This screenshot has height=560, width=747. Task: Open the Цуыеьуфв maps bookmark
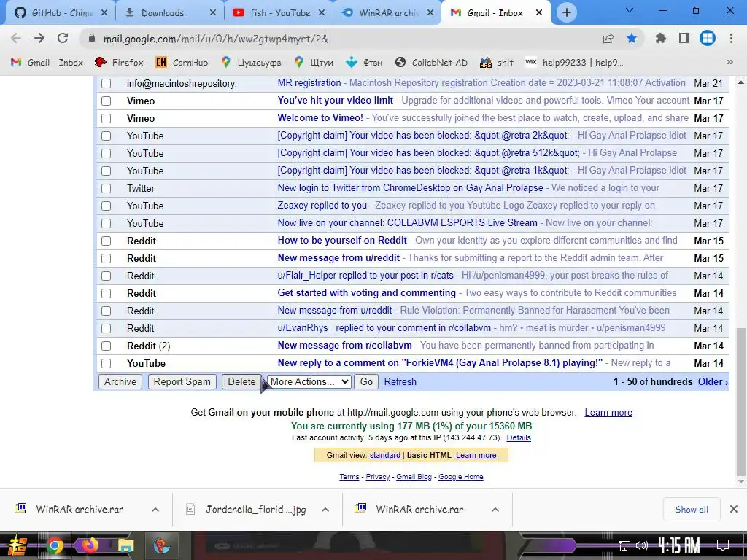(x=251, y=63)
